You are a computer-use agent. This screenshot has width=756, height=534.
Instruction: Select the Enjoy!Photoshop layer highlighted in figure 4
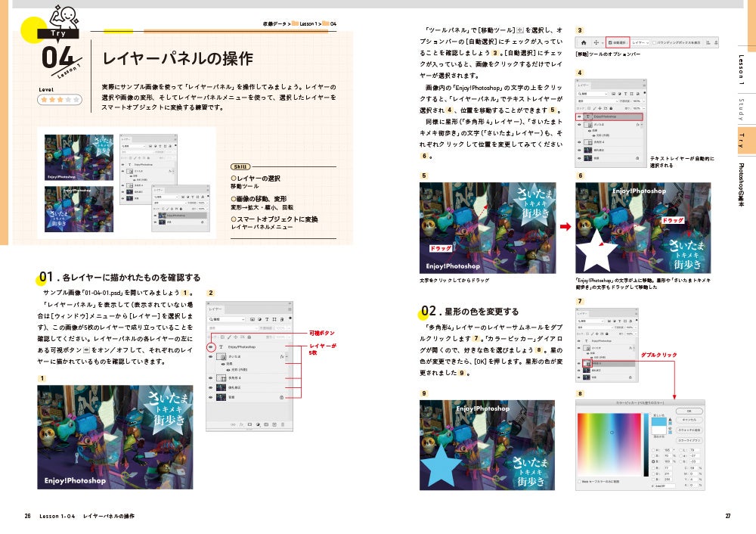(610, 116)
